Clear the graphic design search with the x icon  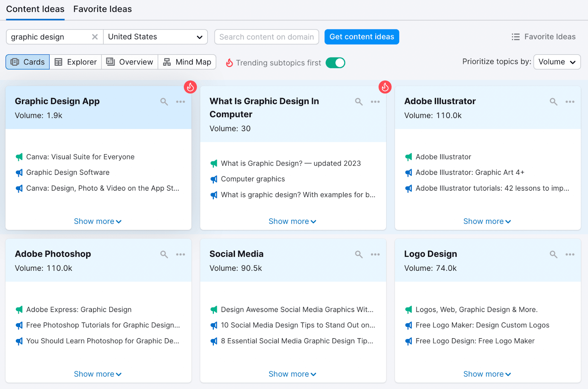(95, 37)
